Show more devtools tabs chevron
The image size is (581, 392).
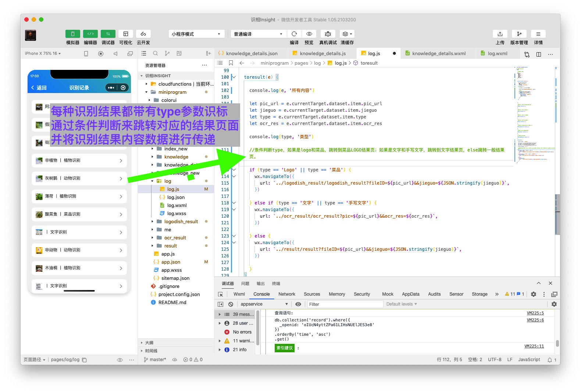[497, 294]
